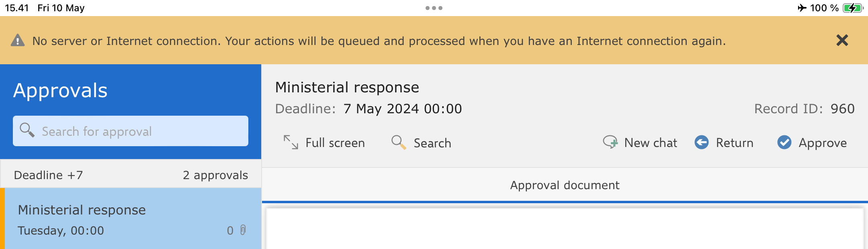Open Search in the document toolbar
Image resolution: width=868 pixels, height=249 pixels.
[x=421, y=143]
